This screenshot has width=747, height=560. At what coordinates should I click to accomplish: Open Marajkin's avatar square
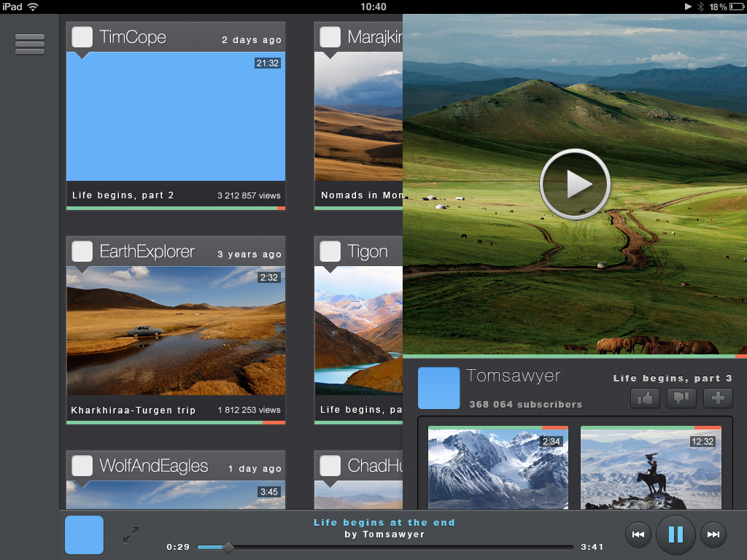coord(330,37)
